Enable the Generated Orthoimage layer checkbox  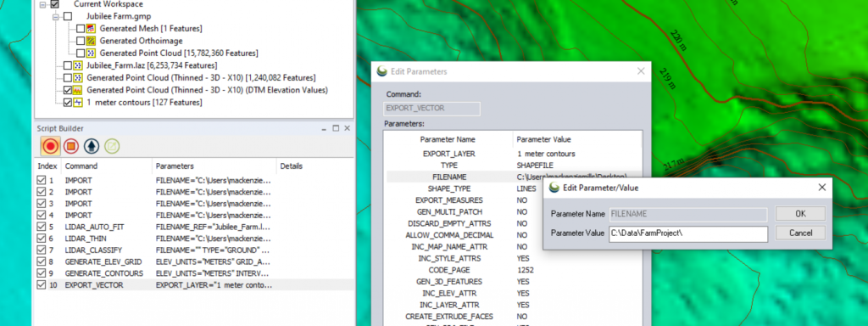[x=81, y=41]
